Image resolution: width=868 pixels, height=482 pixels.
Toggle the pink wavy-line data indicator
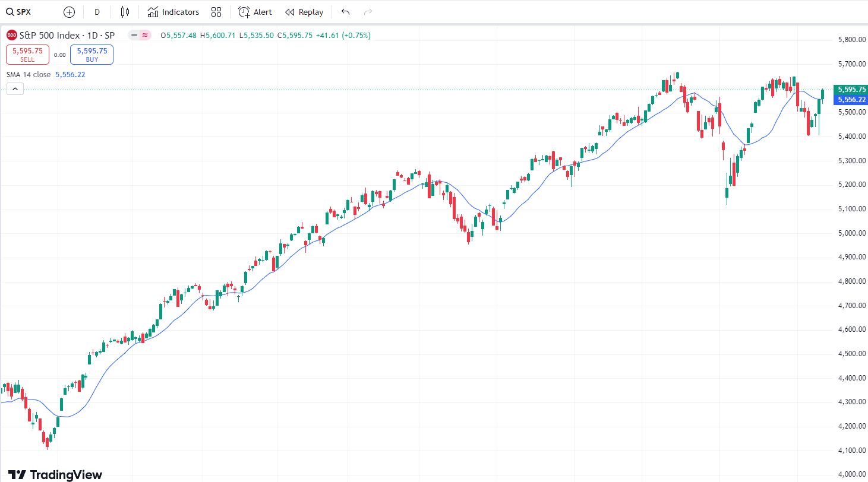coord(144,36)
